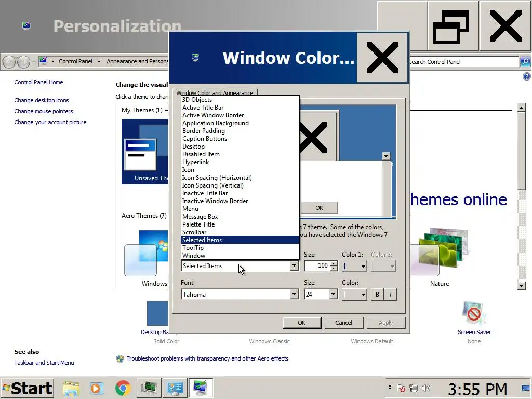Close the Window Color dialog with X
This screenshot has width=532, height=399.
[x=382, y=57]
